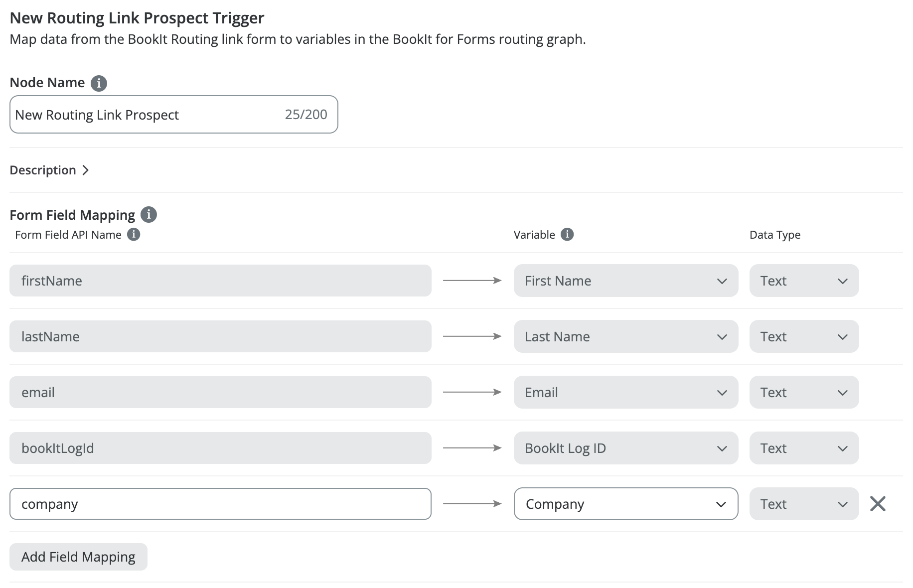Open the Email variable dropdown
Image resolution: width=913 pixels, height=588 pixels.
(625, 392)
